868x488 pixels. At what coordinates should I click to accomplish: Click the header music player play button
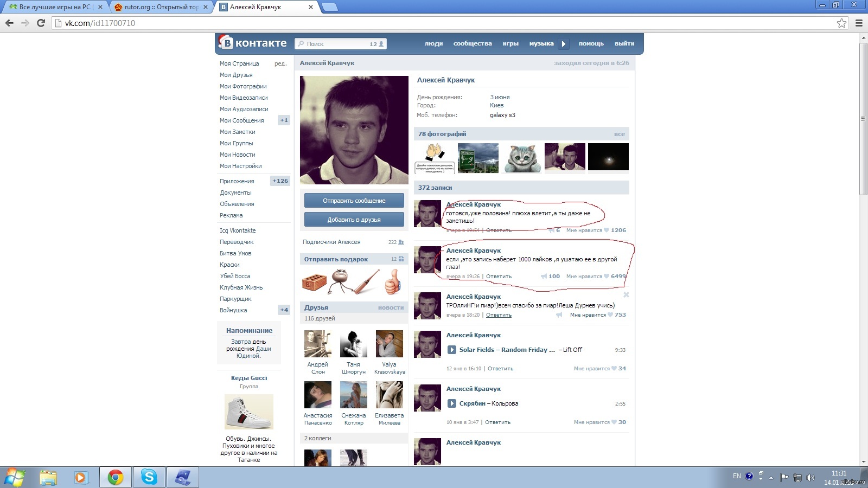[564, 44]
